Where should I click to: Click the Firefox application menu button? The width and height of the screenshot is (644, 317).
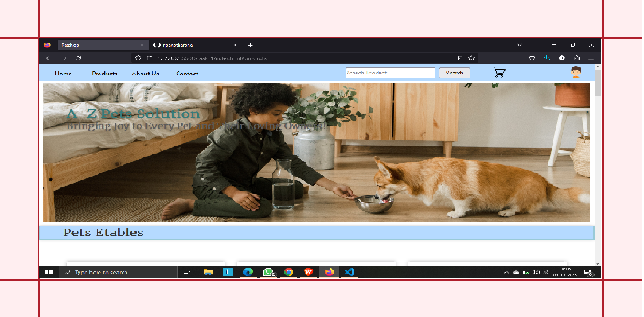coord(591,58)
